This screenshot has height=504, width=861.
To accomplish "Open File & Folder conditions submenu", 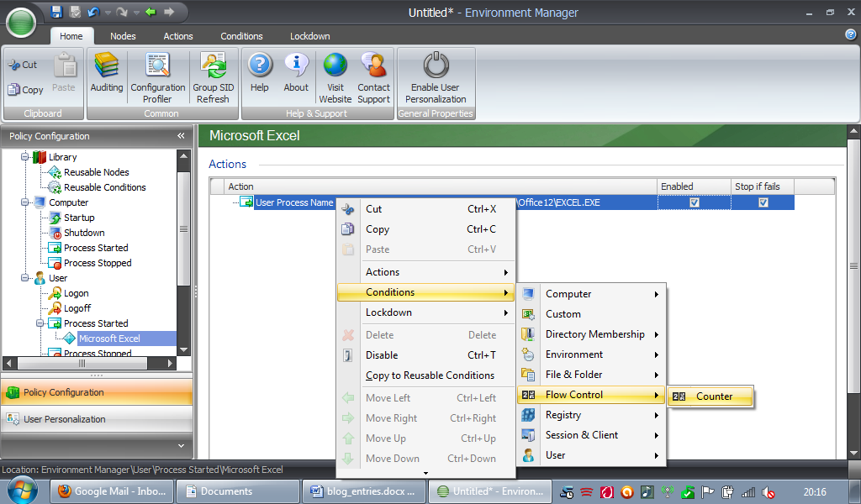I will pos(591,375).
